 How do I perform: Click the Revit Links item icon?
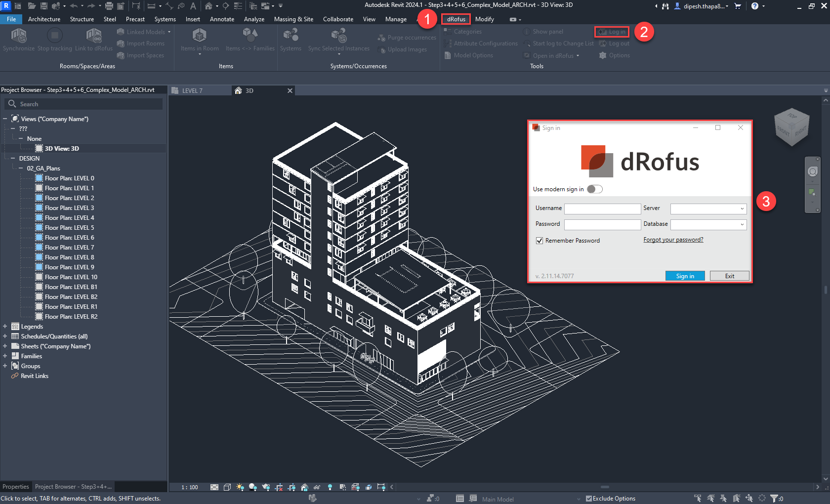click(x=15, y=376)
